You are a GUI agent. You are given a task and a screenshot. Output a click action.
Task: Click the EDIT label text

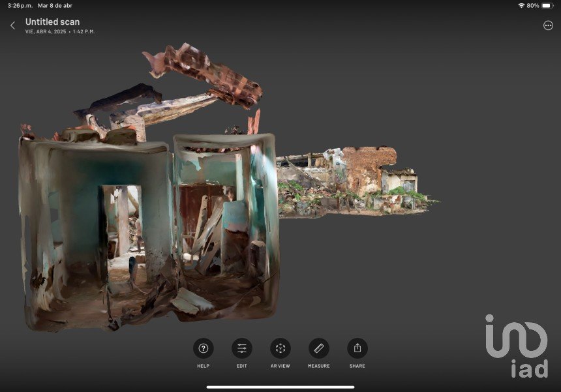242,366
